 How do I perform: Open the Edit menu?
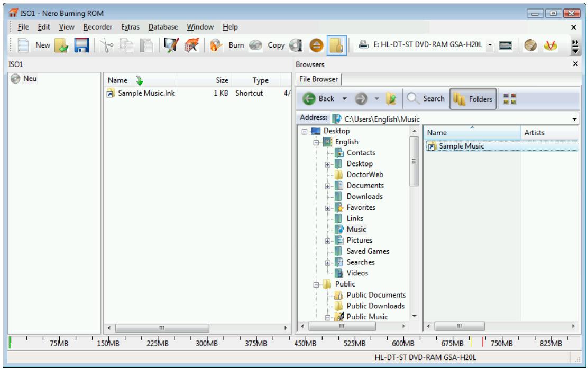[44, 27]
